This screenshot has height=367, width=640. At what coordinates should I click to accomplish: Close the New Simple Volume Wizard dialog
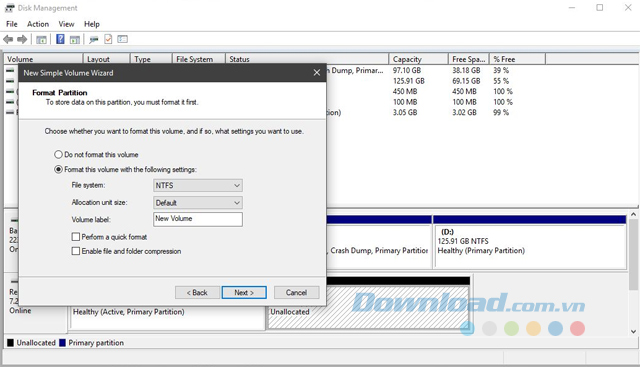point(317,73)
